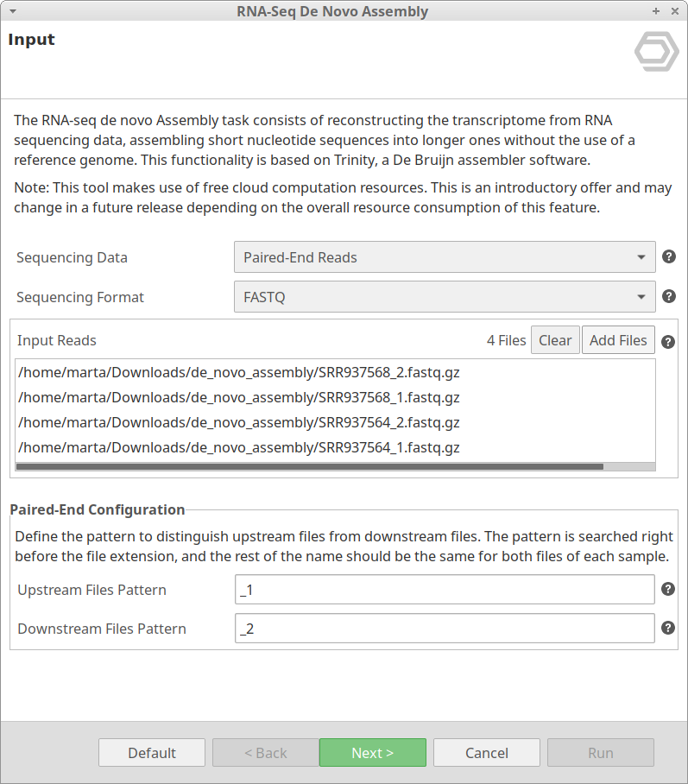Click help icon for Upstream Files Pattern
This screenshot has height=784, width=688.
tap(668, 589)
